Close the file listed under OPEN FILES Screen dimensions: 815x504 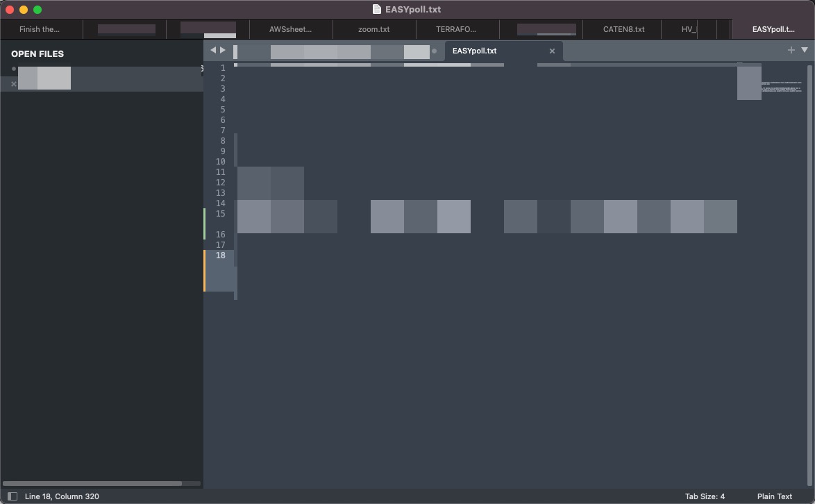[12, 83]
